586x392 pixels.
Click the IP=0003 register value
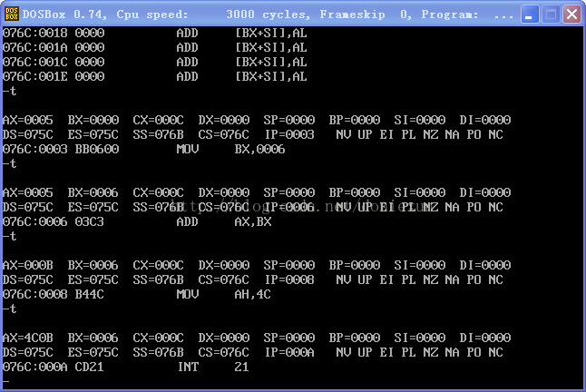click(289, 134)
